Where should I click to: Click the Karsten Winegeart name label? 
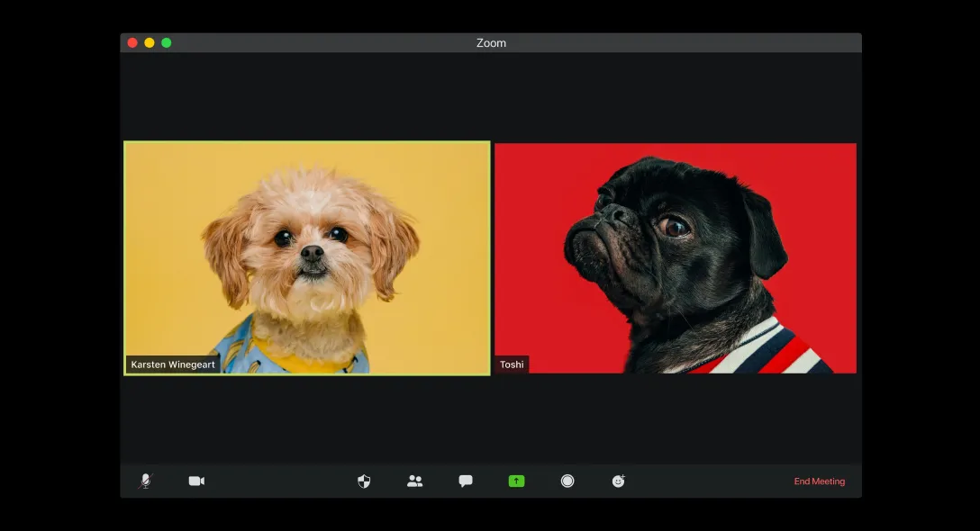click(173, 364)
